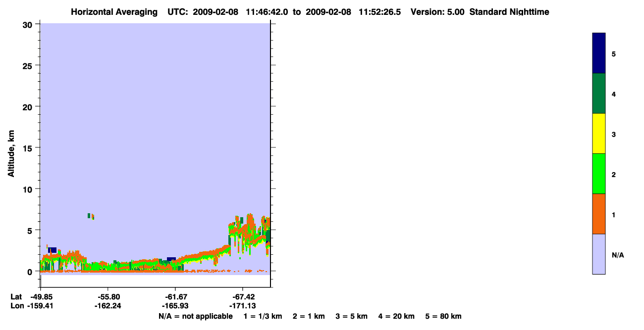
Task: Click the lavender N/A color swatch
Action: pyautogui.click(x=599, y=254)
